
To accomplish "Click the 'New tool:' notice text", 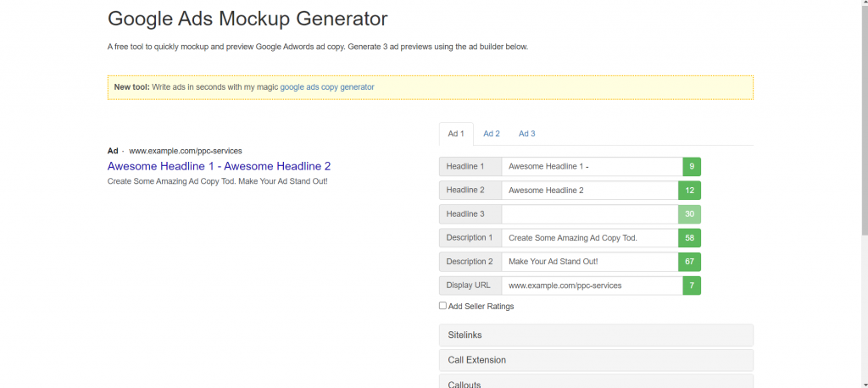I will tap(131, 87).
